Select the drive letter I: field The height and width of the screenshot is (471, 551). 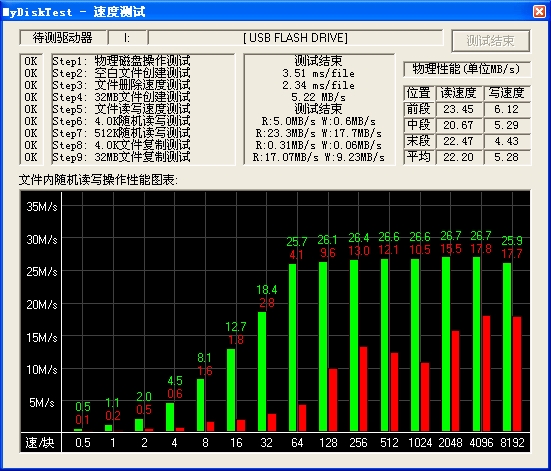[127, 38]
